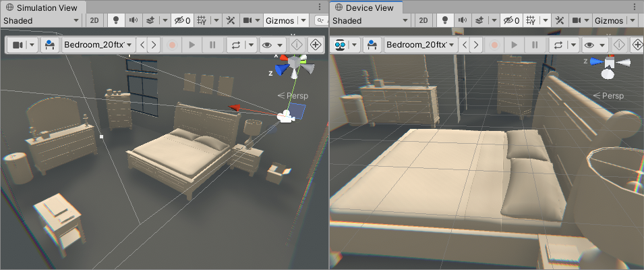Image resolution: width=644 pixels, height=270 pixels.
Task: Mute scene audio in Simulation View
Action: click(x=131, y=20)
